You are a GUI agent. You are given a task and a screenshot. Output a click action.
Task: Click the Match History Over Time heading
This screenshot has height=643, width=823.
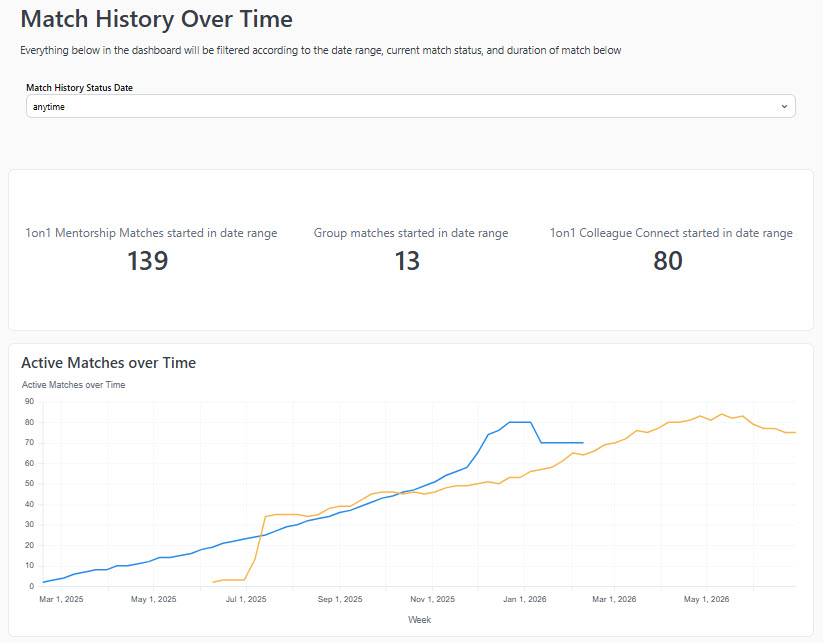(x=156, y=19)
